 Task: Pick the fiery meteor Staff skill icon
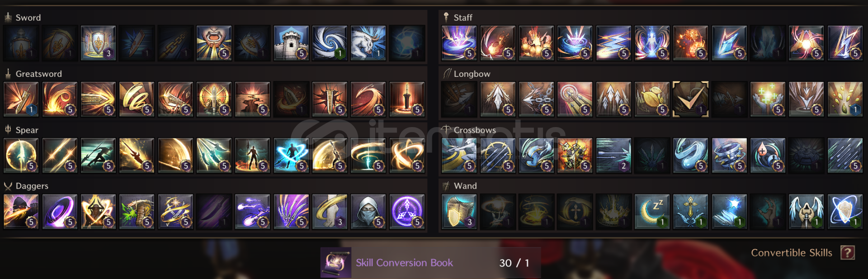(x=690, y=43)
